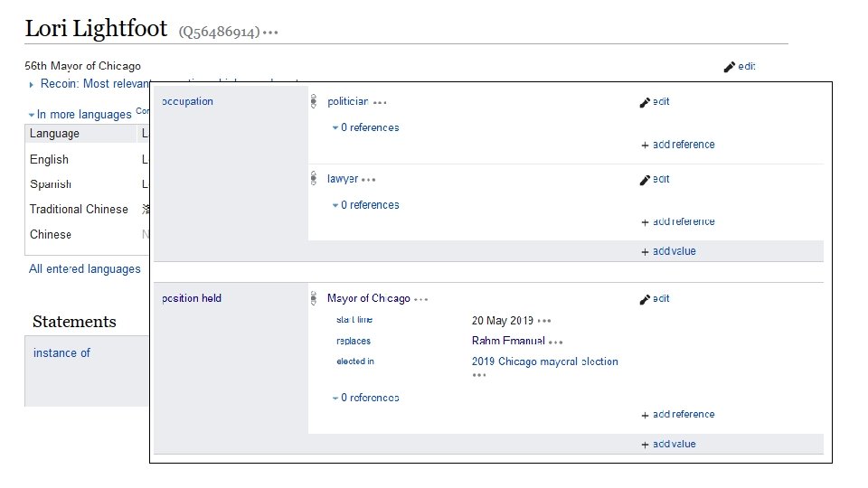
Task: Click the rank icon beside politician
Action: [x=314, y=102]
